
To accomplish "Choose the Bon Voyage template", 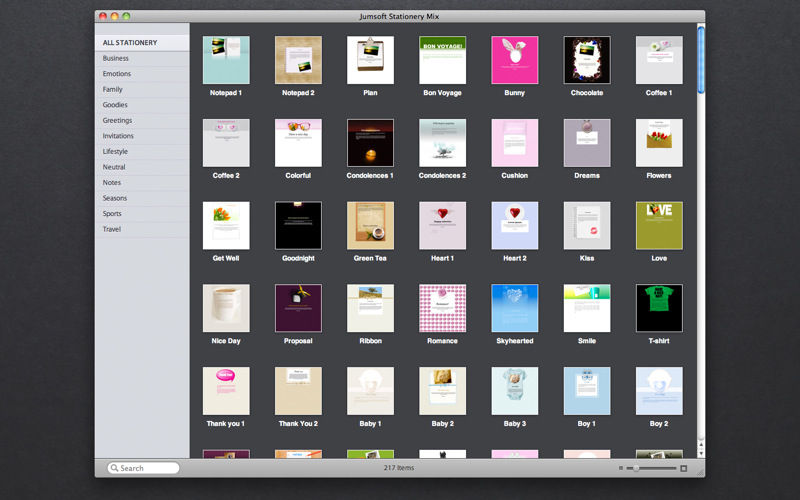I will [442, 60].
